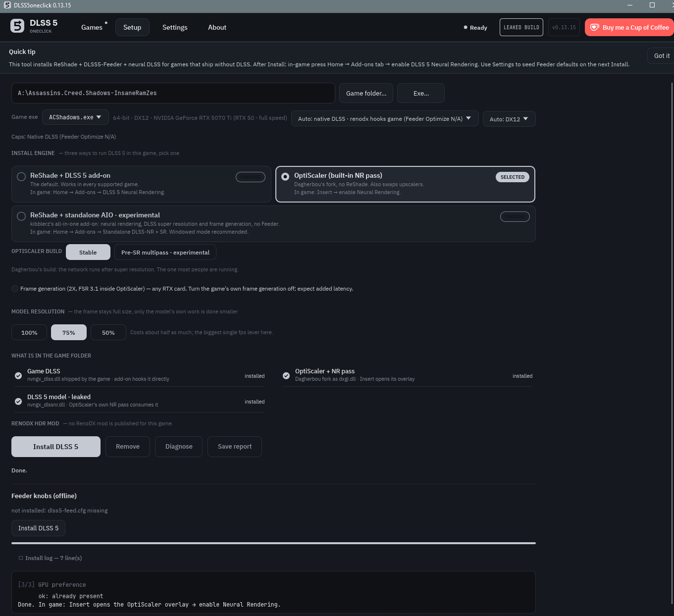Viewport: 674px width, 616px height.
Task: Click the Game DLSS installed checkmark icon
Action: pyautogui.click(x=18, y=376)
